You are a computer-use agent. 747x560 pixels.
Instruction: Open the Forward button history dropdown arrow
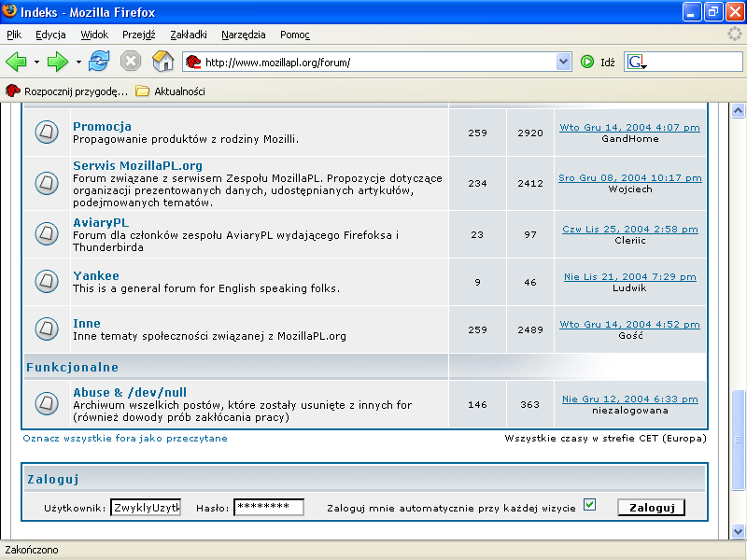pyautogui.click(x=78, y=62)
